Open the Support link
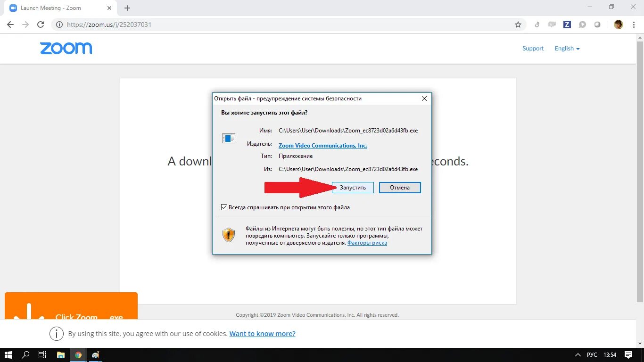Viewport: 644px width, 362px height. click(533, 49)
